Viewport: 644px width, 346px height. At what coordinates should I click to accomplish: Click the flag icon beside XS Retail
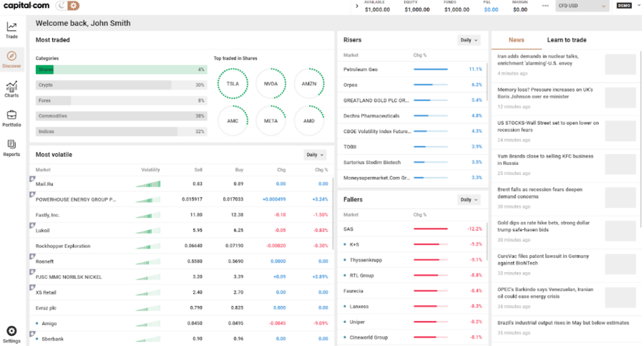32,287
